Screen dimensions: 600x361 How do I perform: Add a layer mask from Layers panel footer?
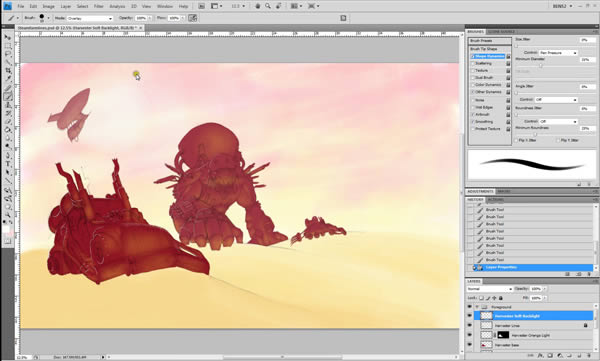[550, 356]
